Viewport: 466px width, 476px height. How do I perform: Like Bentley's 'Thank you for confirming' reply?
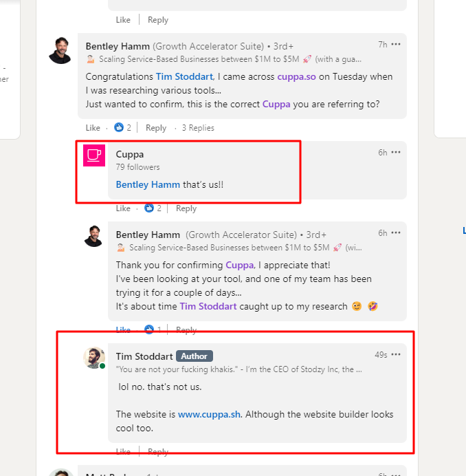point(123,329)
